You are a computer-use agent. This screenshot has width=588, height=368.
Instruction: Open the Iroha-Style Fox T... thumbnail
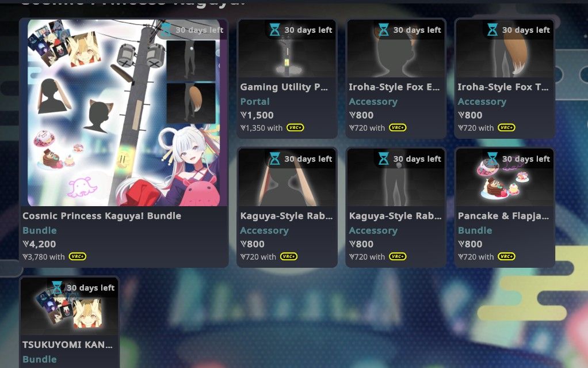point(505,48)
